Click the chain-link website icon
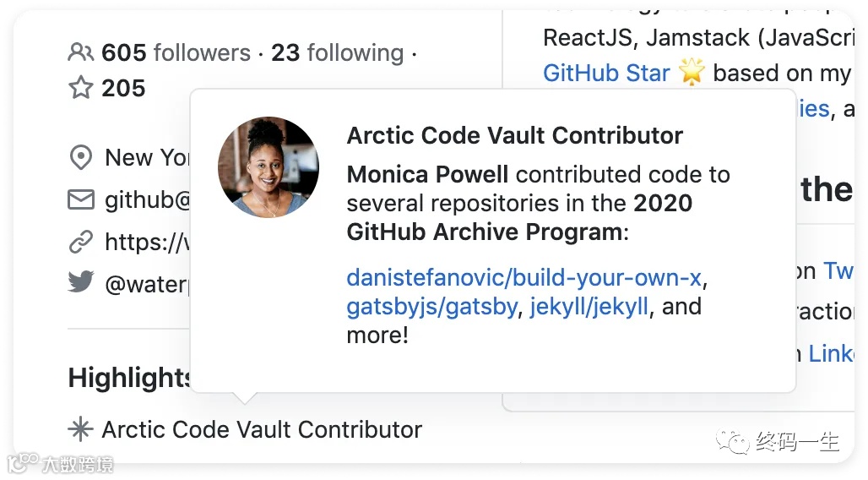Screen dimensions: 868x480 click(80, 243)
